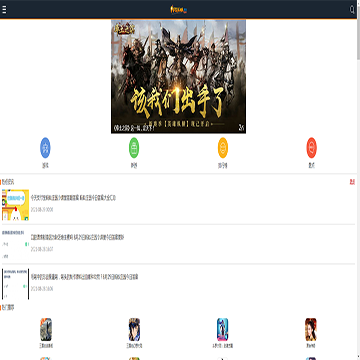Click the vertical page scrollbar
This screenshot has height=360, width=360.
[358, 180]
